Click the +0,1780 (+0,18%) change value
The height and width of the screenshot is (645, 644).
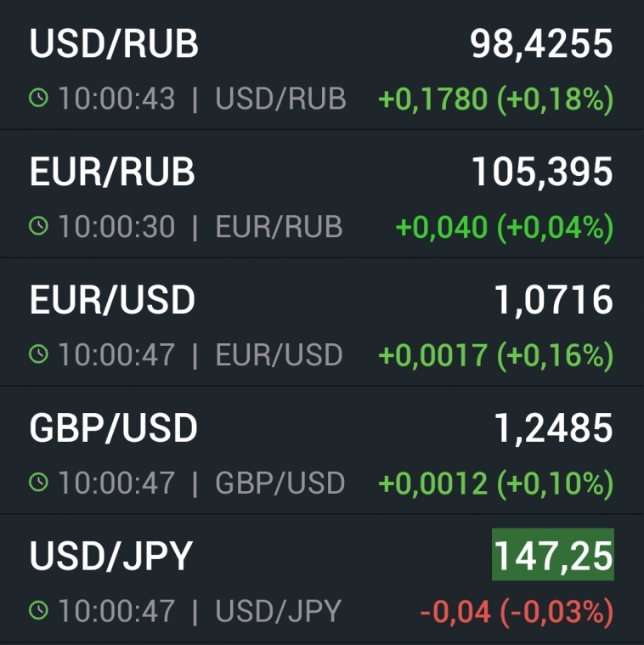(x=495, y=99)
